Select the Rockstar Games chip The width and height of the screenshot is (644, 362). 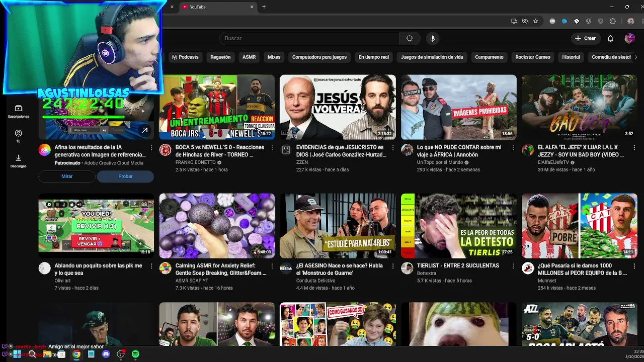click(533, 57)
